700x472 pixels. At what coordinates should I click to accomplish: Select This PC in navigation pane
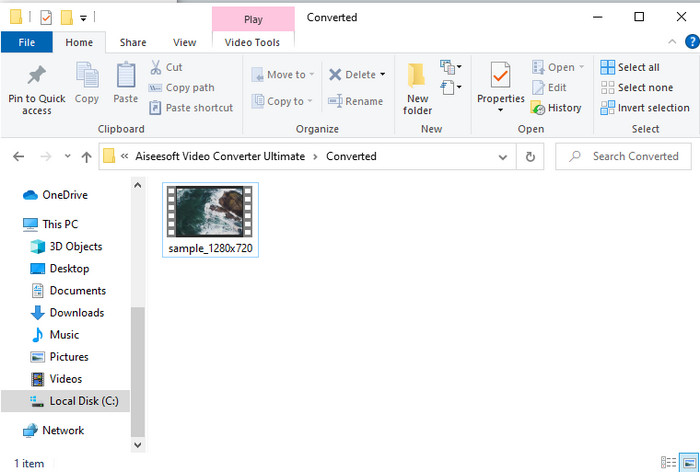click(x=50, y=224)
